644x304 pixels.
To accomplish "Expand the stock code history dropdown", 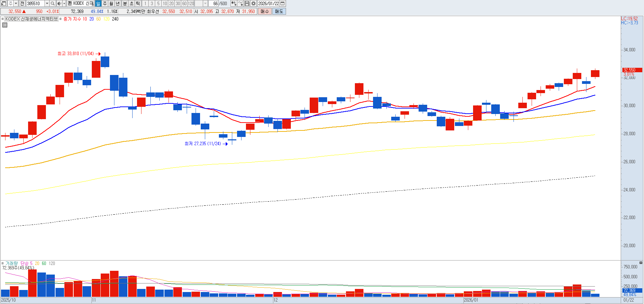I will tap(47, 3).
